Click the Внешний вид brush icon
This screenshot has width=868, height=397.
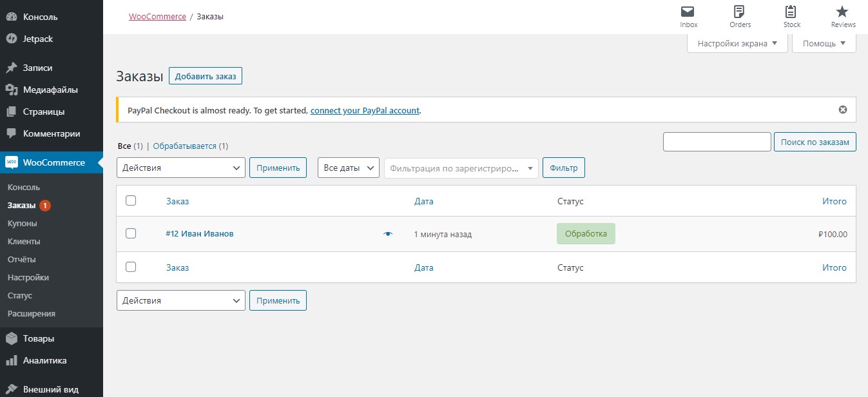(x=12, y=389)
